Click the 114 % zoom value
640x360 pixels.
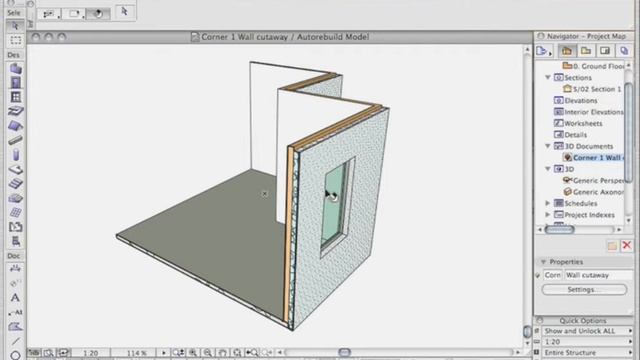click(x=137, y=353)
